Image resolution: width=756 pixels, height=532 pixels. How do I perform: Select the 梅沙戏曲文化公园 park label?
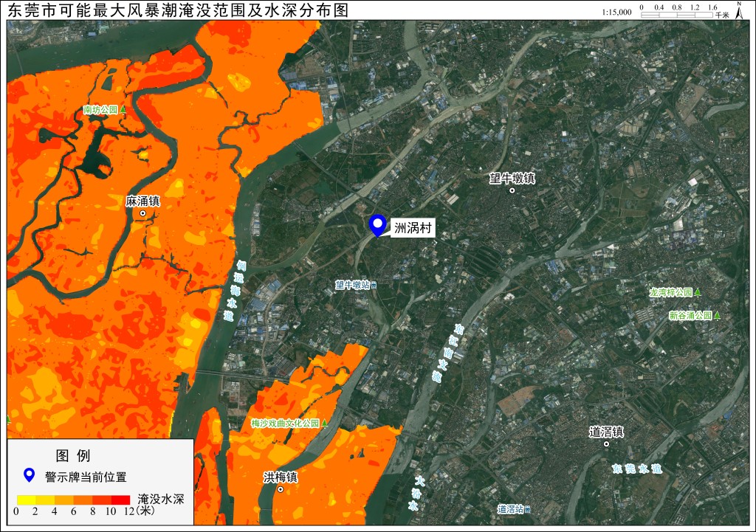pos(286,423)
